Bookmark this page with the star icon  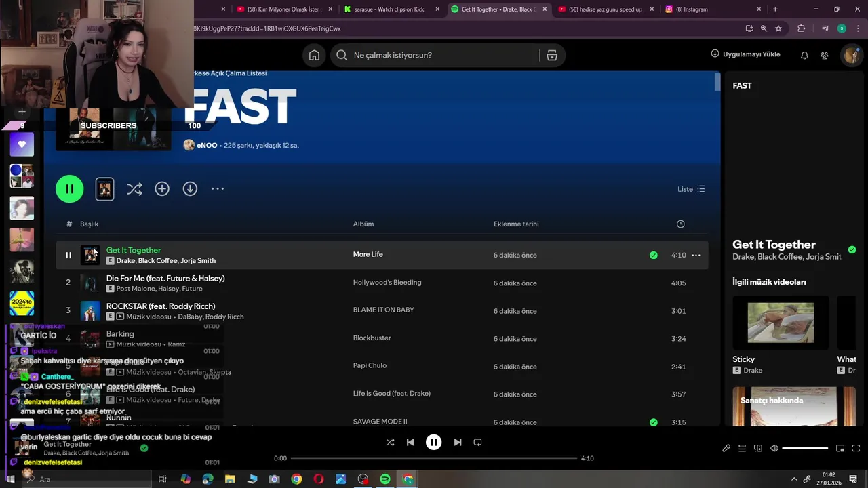tap(778, 28)
